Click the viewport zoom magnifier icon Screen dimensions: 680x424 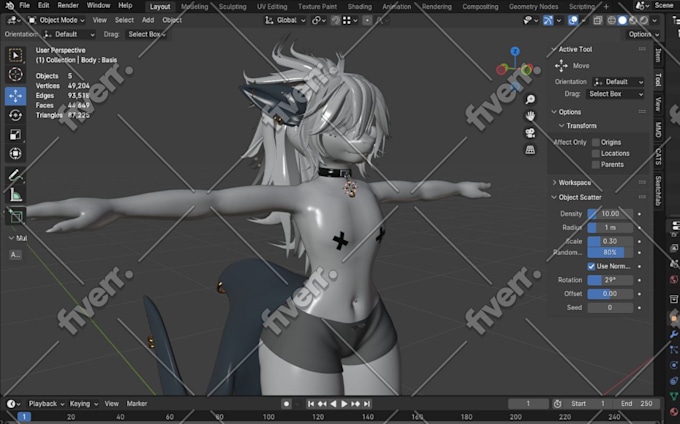click(530, 99)
